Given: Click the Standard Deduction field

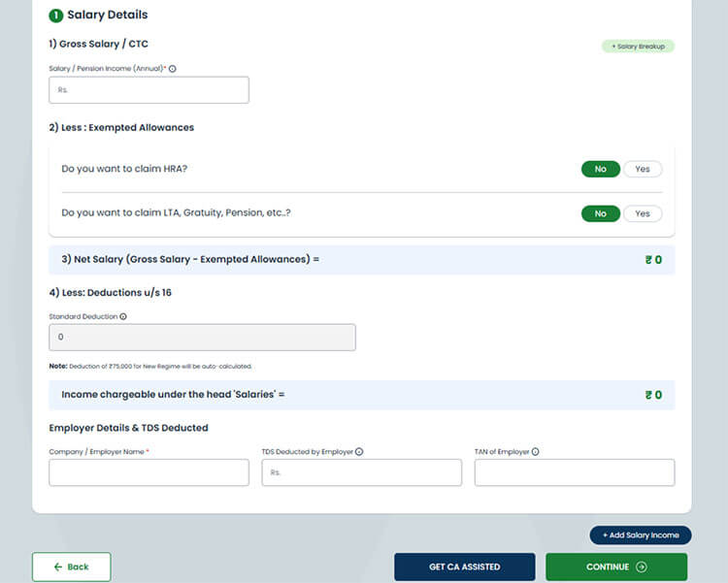Looking at the screenshot, I should click(x=203, y=338).
